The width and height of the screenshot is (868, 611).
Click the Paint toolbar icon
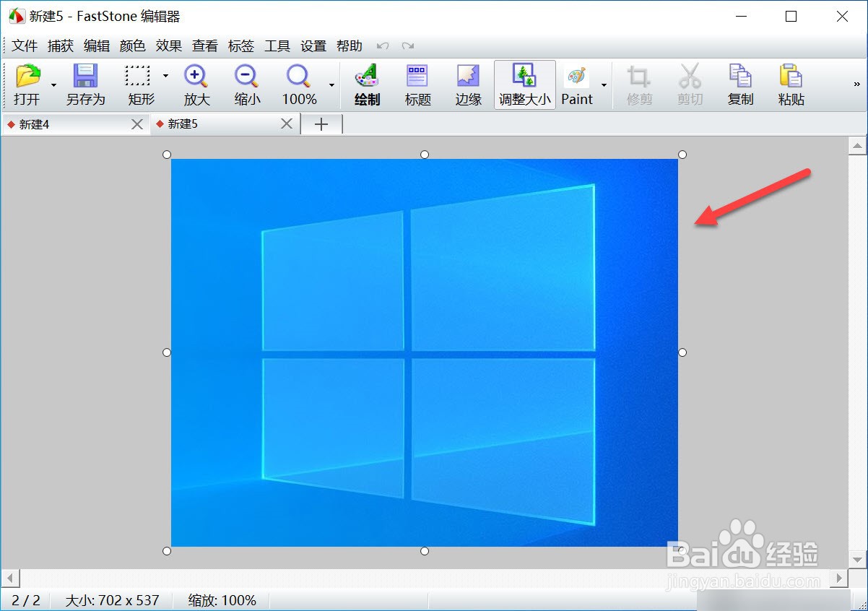point(576,77)
